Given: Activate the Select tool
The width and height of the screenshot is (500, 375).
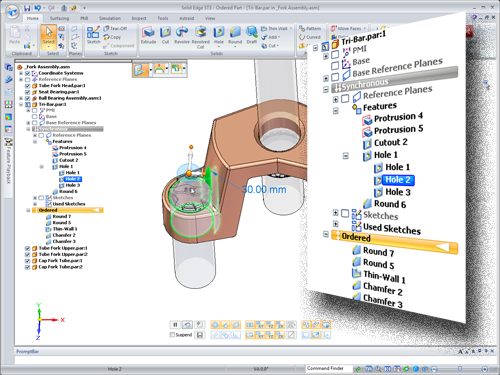Looking at the screenshot, I should [49, 36].
